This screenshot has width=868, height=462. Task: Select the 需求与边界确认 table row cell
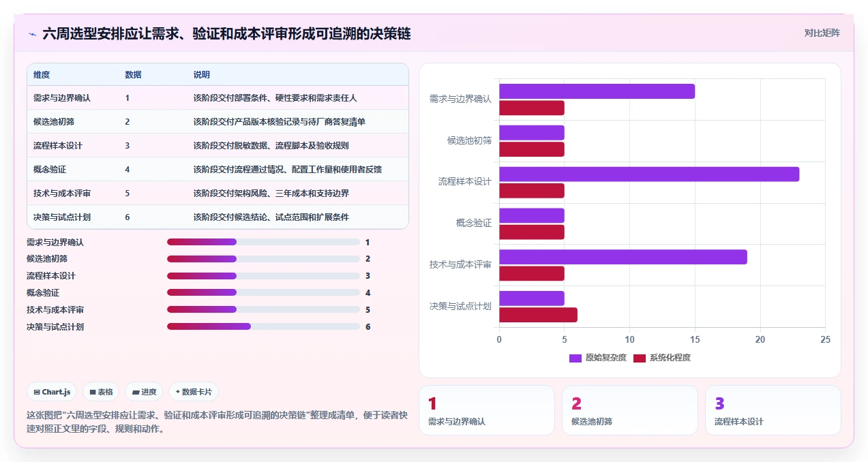62,98
